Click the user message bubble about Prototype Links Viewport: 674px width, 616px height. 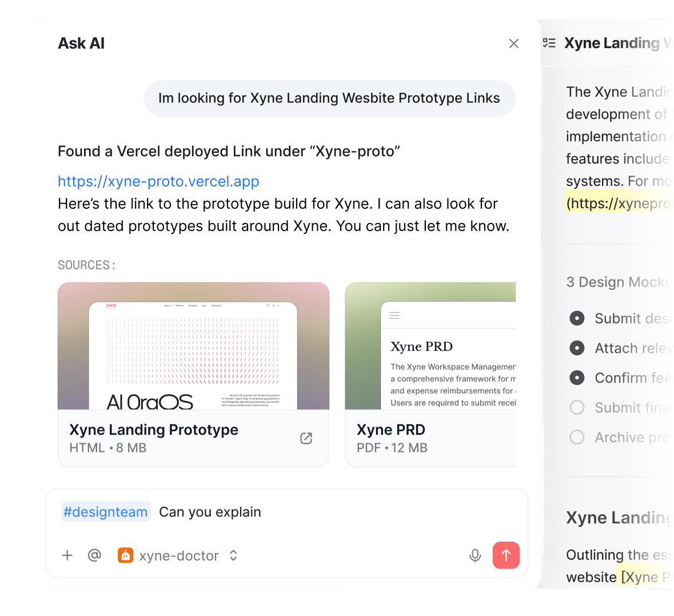point(330,98)
